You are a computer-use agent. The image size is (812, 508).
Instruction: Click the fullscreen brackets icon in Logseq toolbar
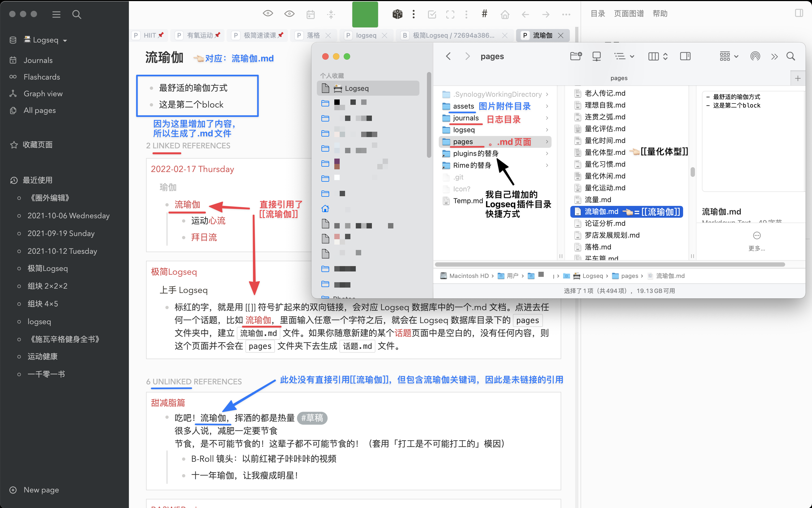click(x=450, y=15)
